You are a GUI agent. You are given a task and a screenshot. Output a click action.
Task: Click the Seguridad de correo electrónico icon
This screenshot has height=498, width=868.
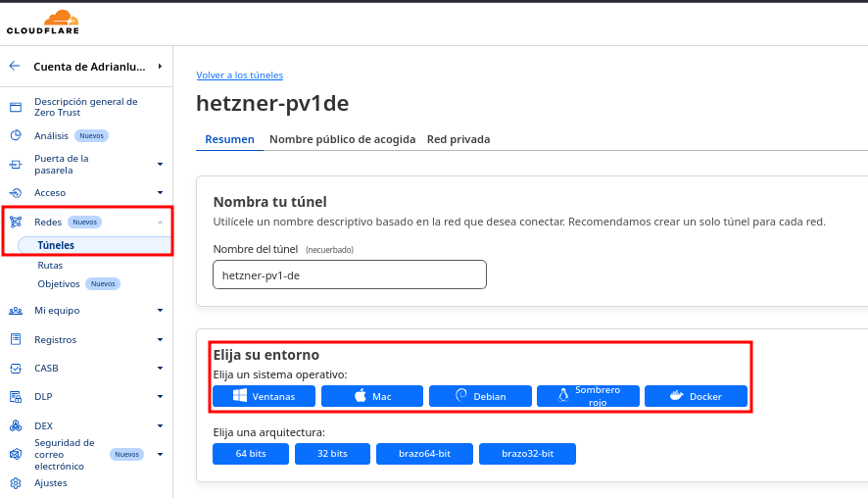tap(16, 454)
